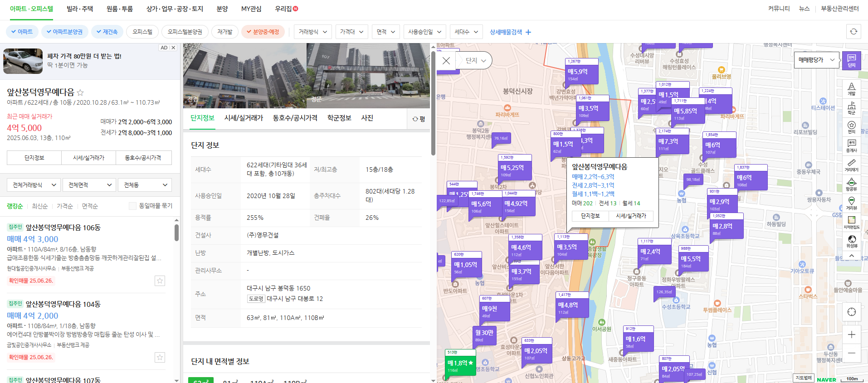Switch to 학군정보 tab
This screenshot has height=383, width=868.
pyautogui.click(x=339, y=118)
